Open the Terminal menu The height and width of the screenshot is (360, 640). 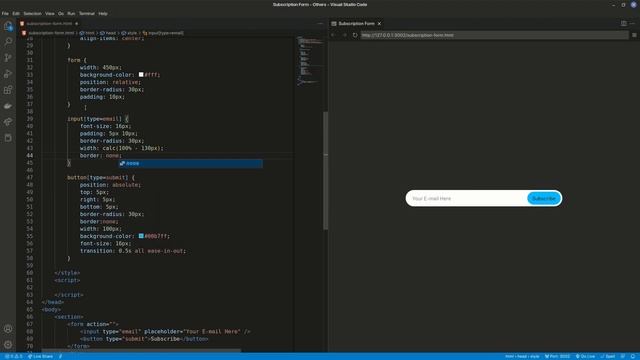click(87, 13)
